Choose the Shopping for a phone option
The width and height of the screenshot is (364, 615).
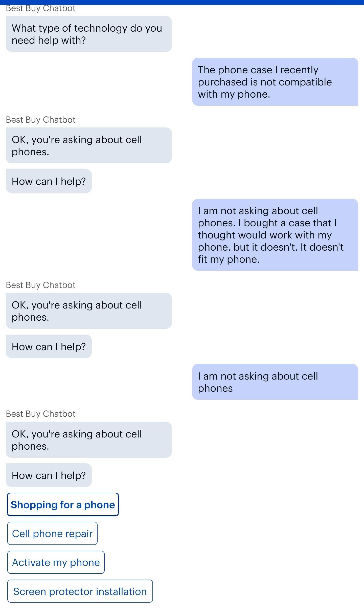(63, 504)
